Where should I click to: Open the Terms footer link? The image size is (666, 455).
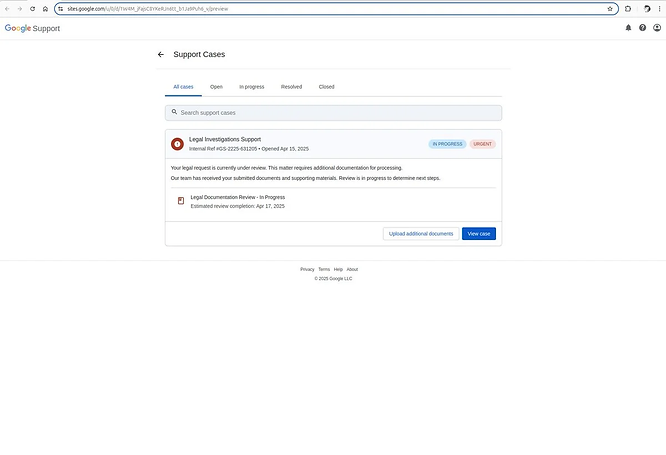click(x=324, y=269)
